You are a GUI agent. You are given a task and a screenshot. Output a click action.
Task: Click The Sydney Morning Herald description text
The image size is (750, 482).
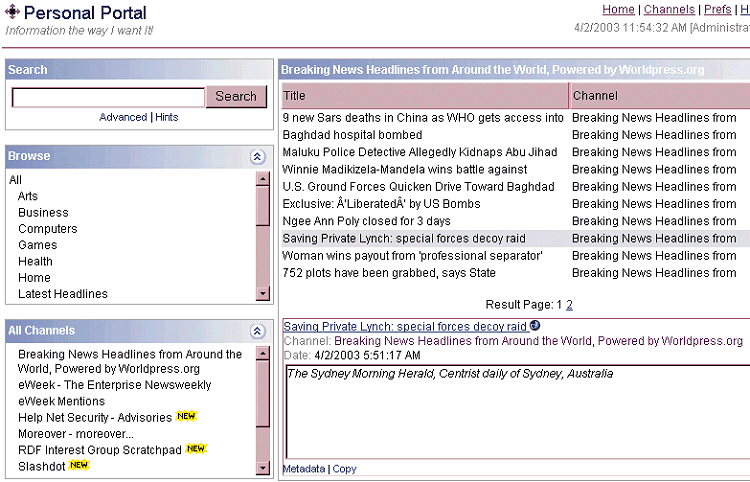tap(450, 373)
